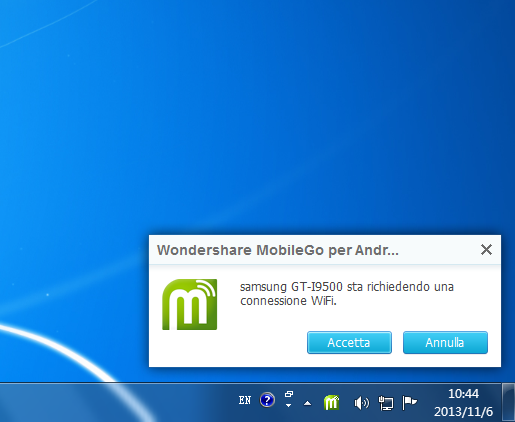Open the language bar options dropdown arrow
Screen dimensions: 515x422
pos(289,406)
